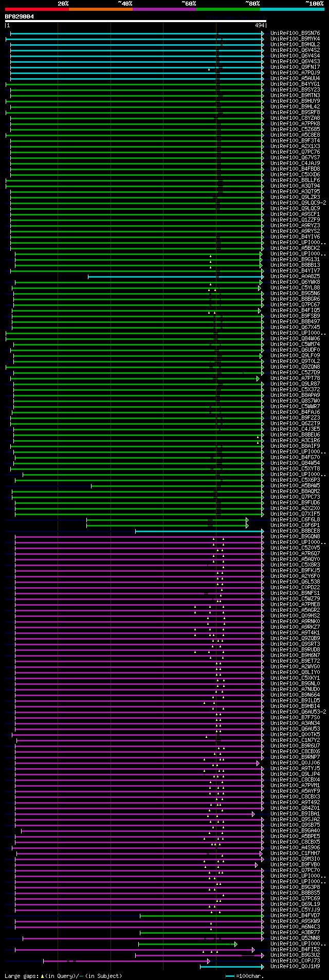Select label UniRef100_C6F6L8

[295, 520]
